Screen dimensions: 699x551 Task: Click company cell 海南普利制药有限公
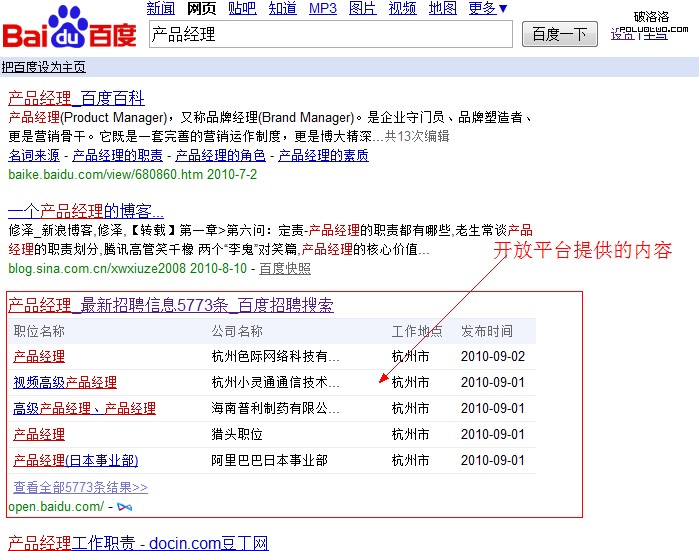pyautogui.click(x=275, y=408)
